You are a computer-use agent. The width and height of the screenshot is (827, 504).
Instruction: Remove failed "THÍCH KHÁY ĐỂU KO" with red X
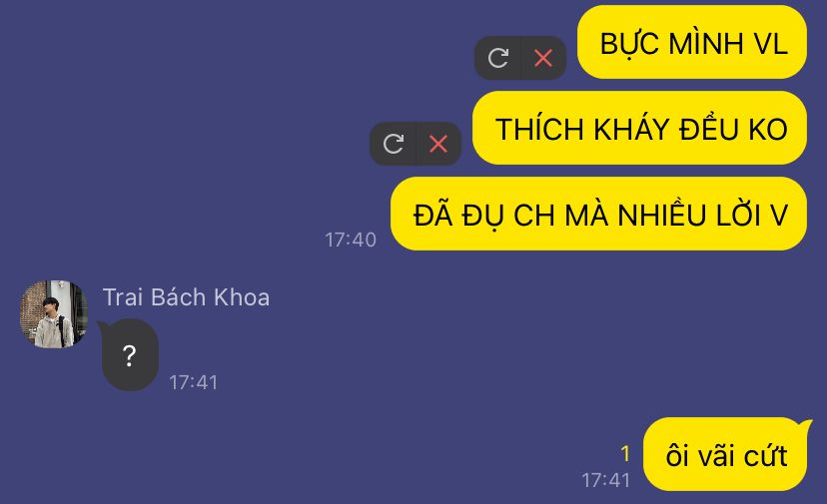click(x=438, y=144)
